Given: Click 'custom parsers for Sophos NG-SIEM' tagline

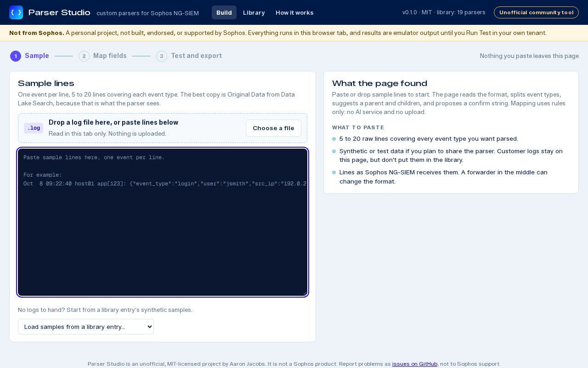Looking at the screenshot, I should point(147,13).
